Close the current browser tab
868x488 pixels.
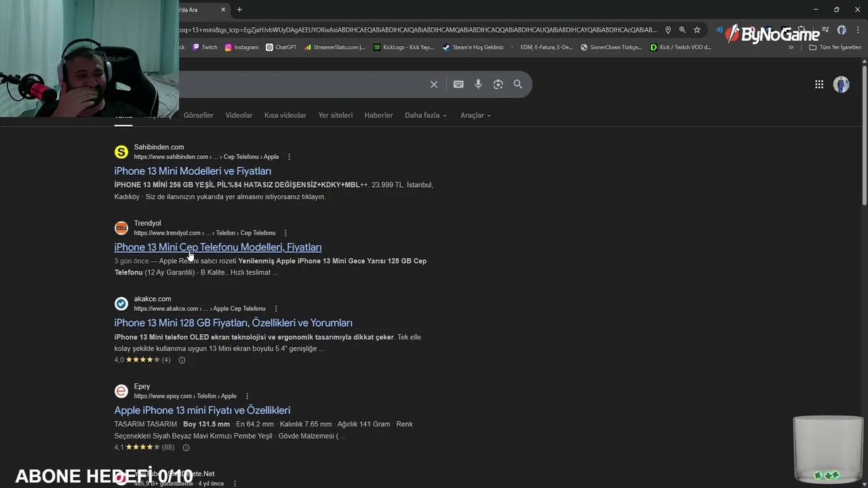pyautogui.click(x=223, y=9)
